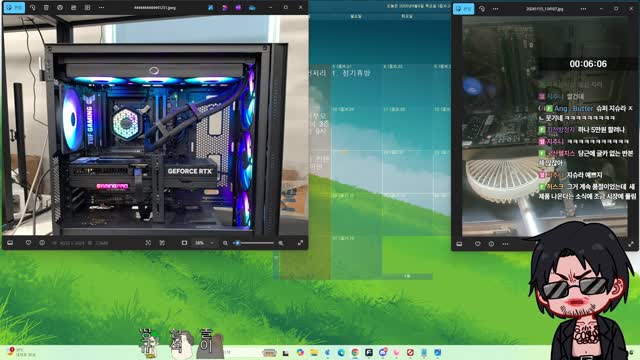
Task: Click zoom in magnifier in left Photos window
Action: pyautogui.click(x=281, y=243)
